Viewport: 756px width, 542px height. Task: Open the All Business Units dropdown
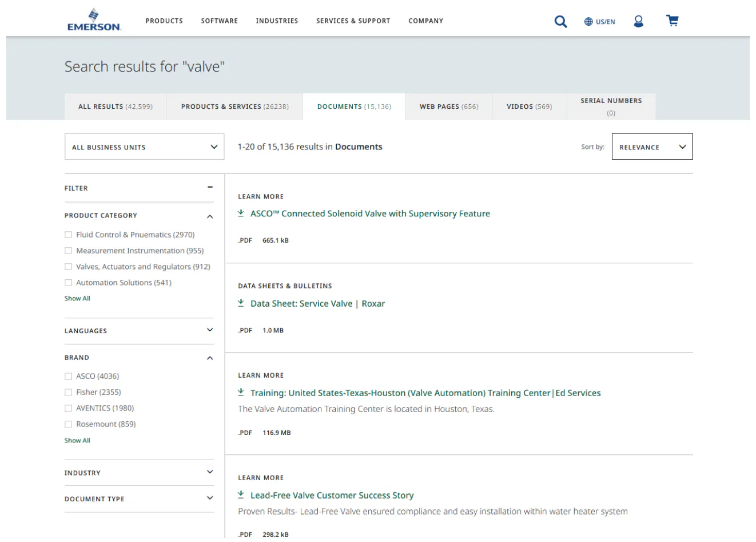144,147
